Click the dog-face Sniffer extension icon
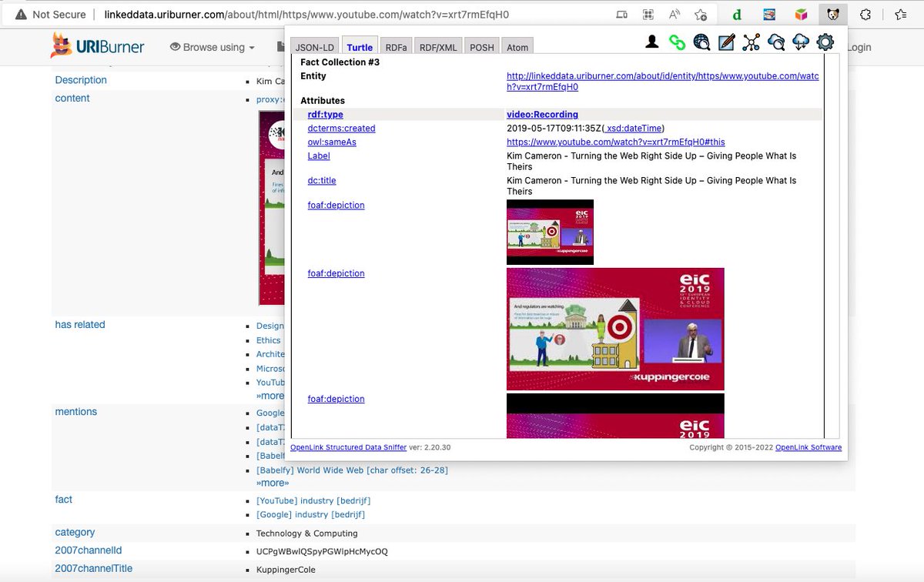This screenshot has height=582, width=924. click(833, 14)
